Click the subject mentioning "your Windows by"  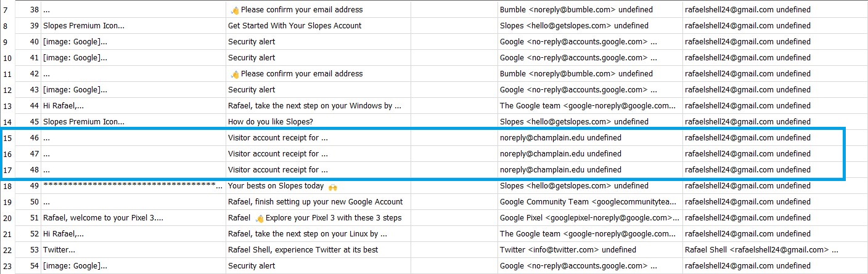(x=314, y=106)
